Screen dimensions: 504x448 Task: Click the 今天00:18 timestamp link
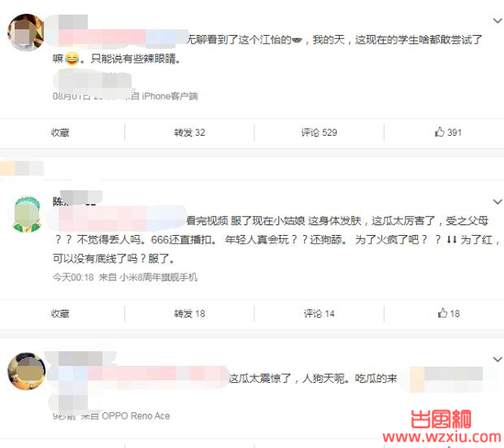[73, 277]
